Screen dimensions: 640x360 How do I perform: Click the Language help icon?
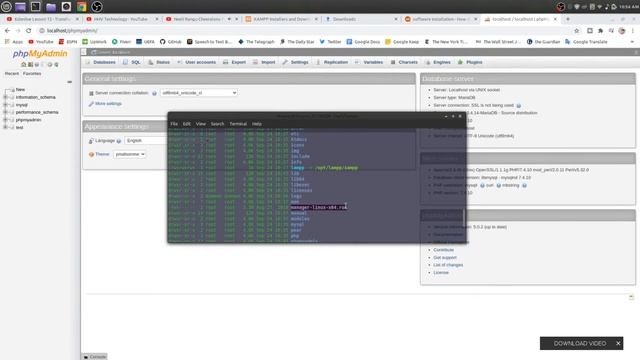click(119, 141)
